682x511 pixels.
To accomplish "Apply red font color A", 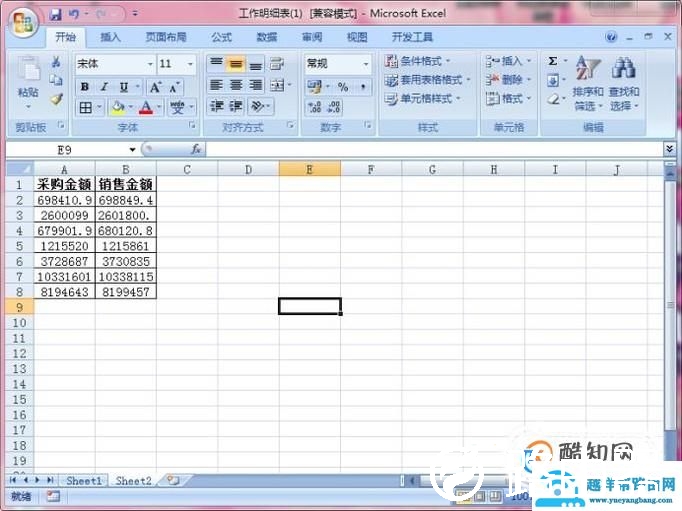I will click(146, 107).
